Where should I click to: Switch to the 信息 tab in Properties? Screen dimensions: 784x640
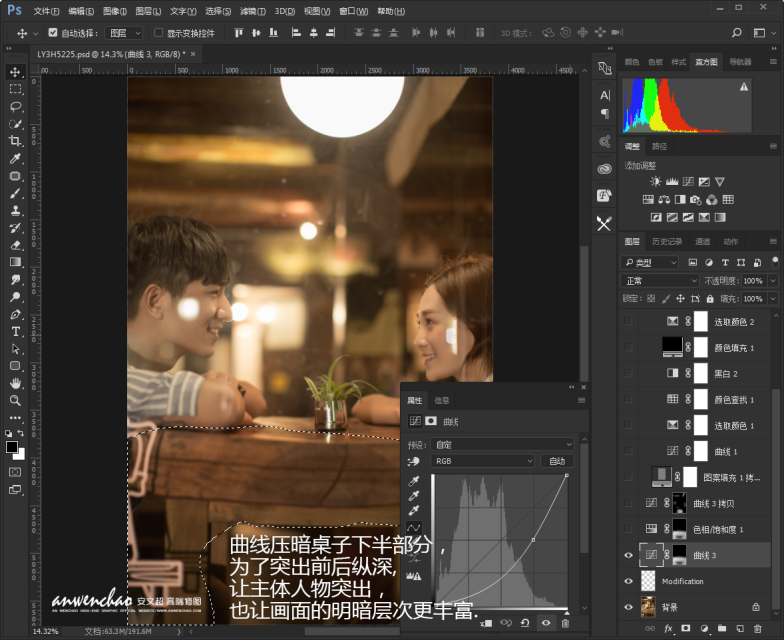tap(442, 400)
